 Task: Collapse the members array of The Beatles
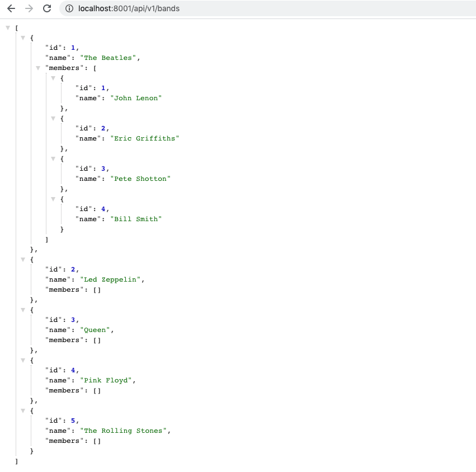(x=38, y=68)
